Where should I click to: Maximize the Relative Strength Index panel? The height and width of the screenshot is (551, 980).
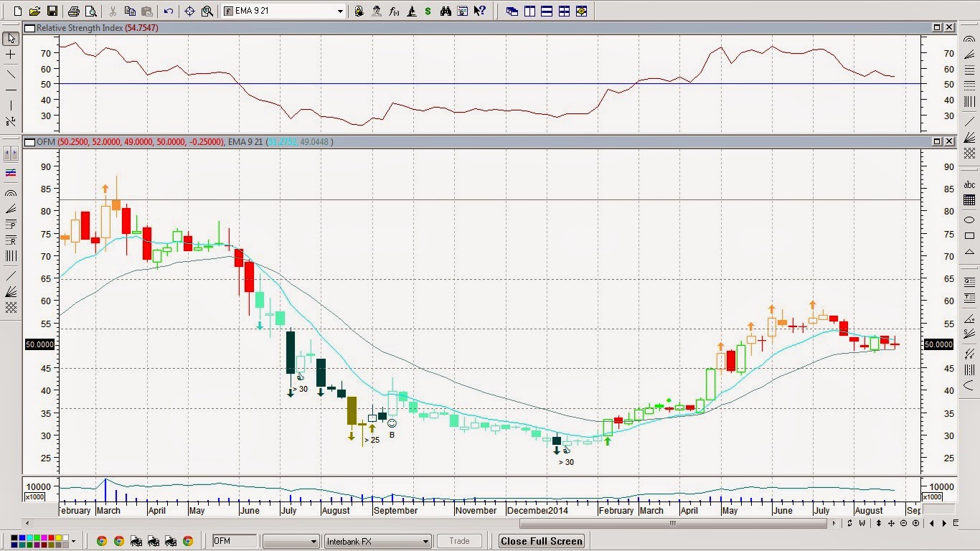[x=937, y=27]
